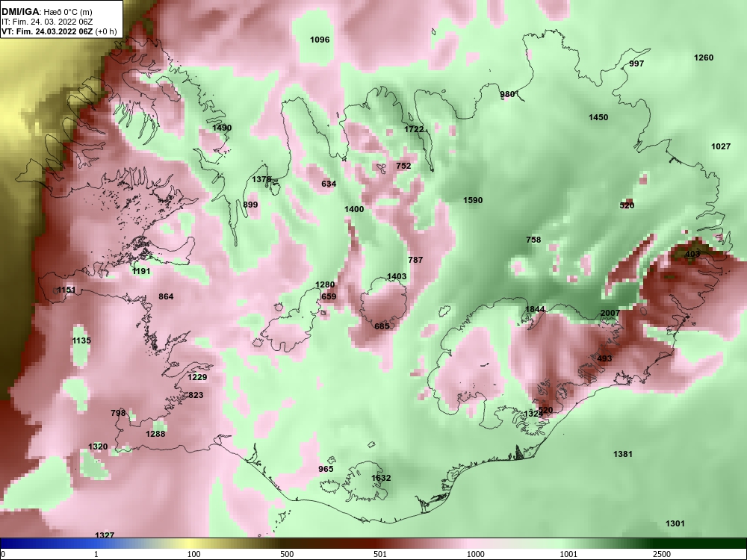Click the 500 label on color scale
This screenshot has height=560, width=747.
(x=287, y=554)
